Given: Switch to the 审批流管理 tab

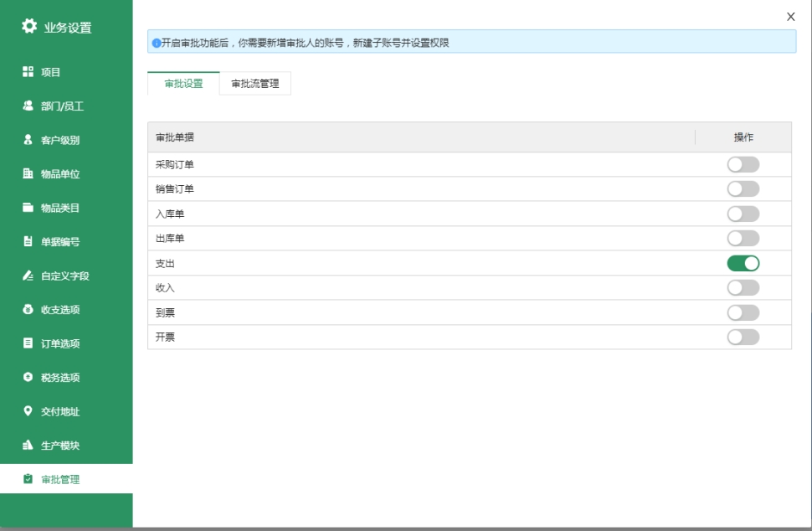Looking at the screenshot, I should 255,84.
